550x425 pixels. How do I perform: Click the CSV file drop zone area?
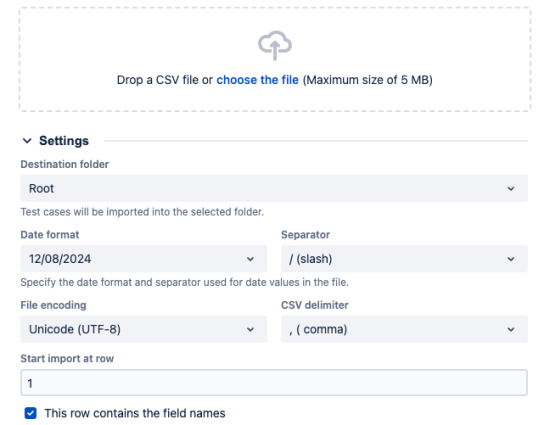pyautogui.click(x=275, y=59)
